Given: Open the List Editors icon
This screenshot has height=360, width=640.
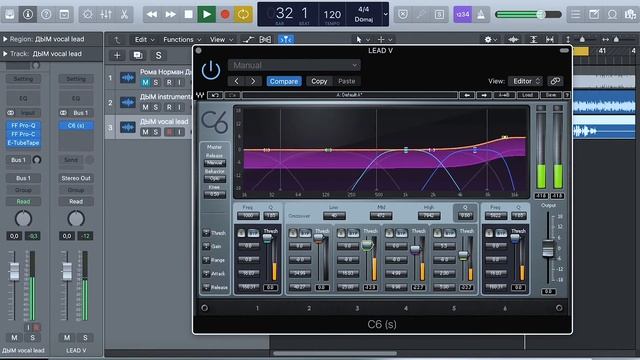Looking at the screenshot, I should pyautogui.click(x=576, y=15).
